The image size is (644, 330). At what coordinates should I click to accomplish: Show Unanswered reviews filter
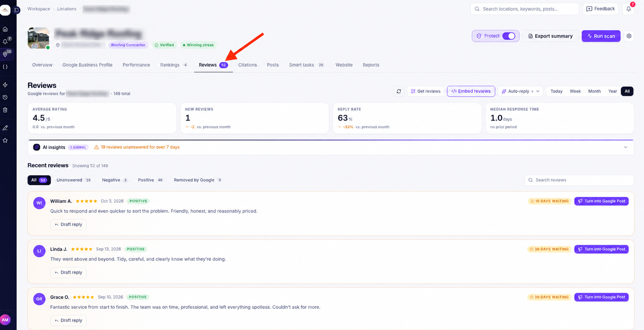[x=74, y=180]
